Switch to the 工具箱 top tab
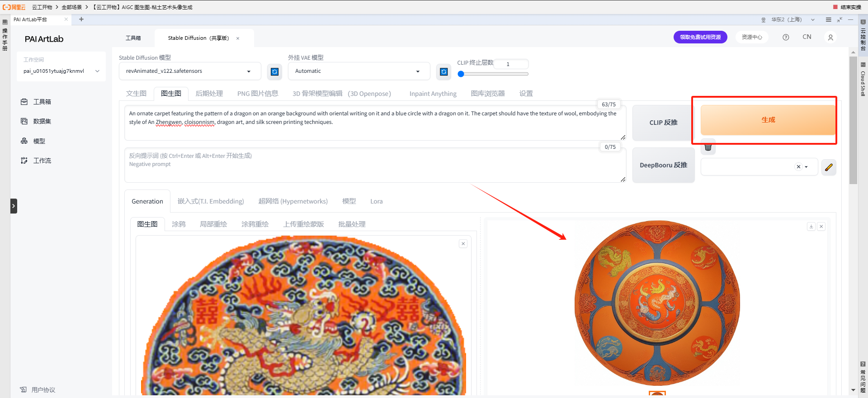 (133, 38)
